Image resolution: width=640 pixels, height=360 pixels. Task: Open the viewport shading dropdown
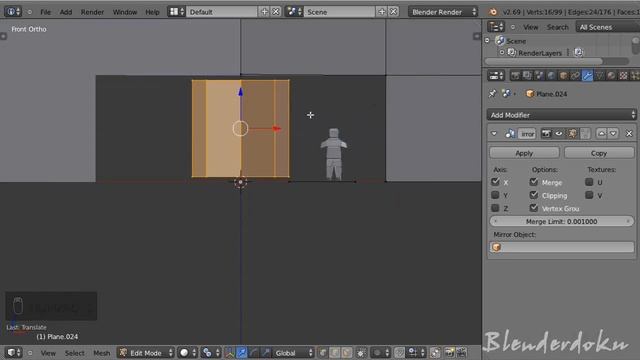coord(188,352)
